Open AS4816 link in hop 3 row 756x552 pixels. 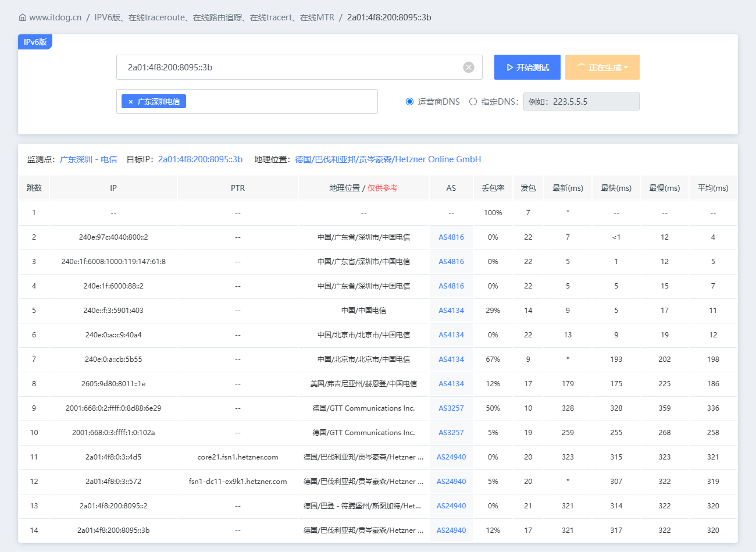point(451,262)
